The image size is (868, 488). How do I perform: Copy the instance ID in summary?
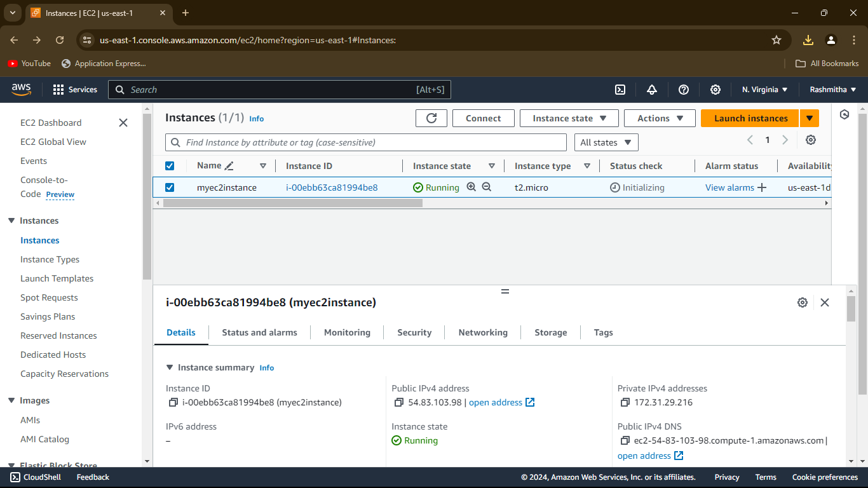pyautogui.click(x=173, y=402)
